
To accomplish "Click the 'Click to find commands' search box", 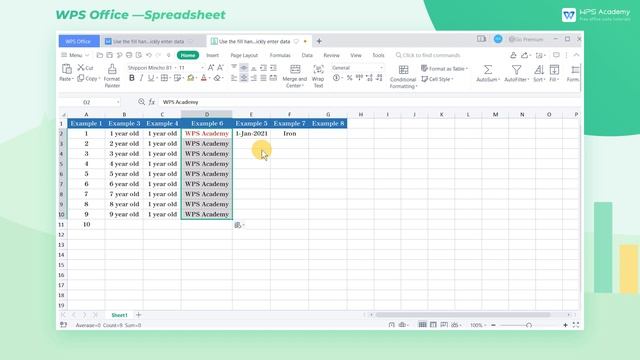I will point(428,55).
